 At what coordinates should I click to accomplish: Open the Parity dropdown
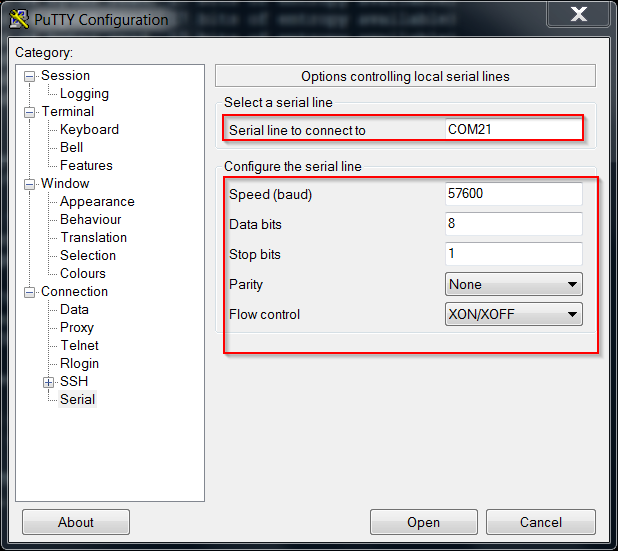tap(513, 285)
